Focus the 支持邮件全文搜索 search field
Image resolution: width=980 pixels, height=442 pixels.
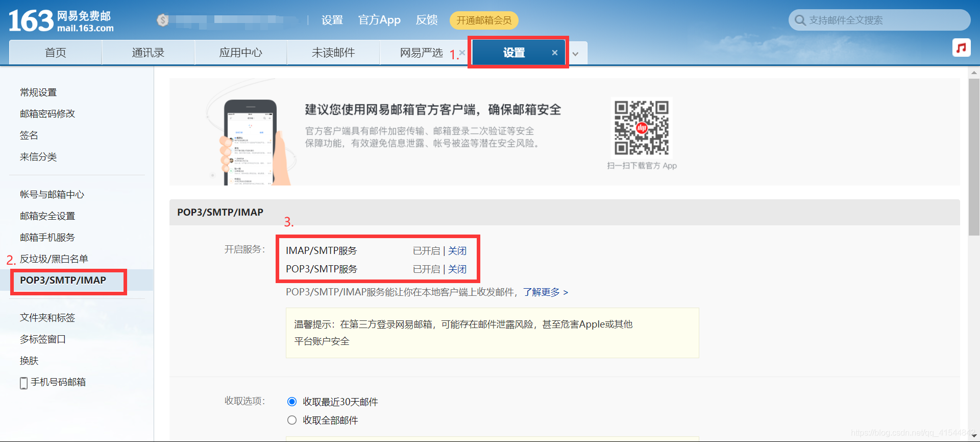point(879,20)
